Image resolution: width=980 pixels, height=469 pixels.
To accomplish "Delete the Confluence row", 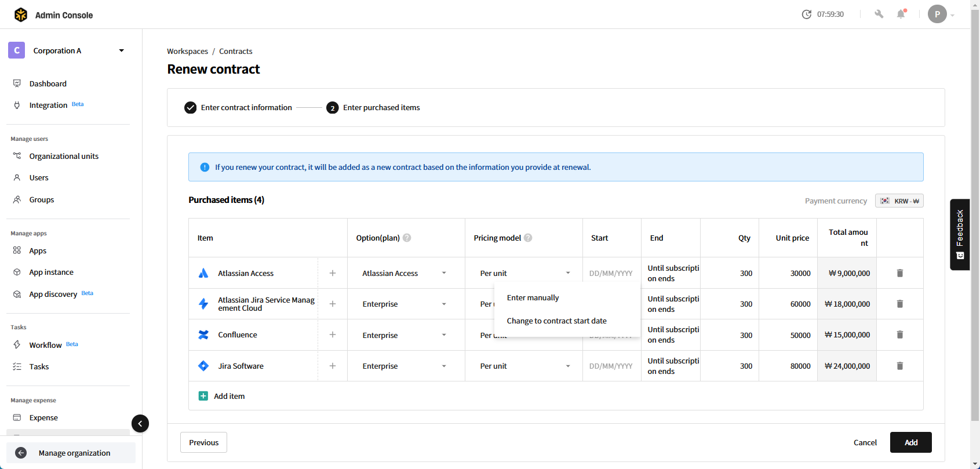I will 900,335.
